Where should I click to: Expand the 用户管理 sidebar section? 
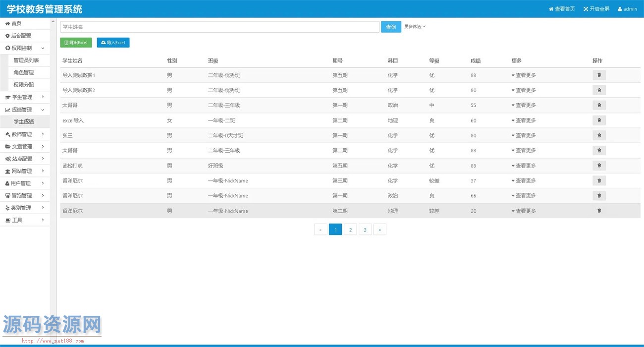[x=25, y=183]
